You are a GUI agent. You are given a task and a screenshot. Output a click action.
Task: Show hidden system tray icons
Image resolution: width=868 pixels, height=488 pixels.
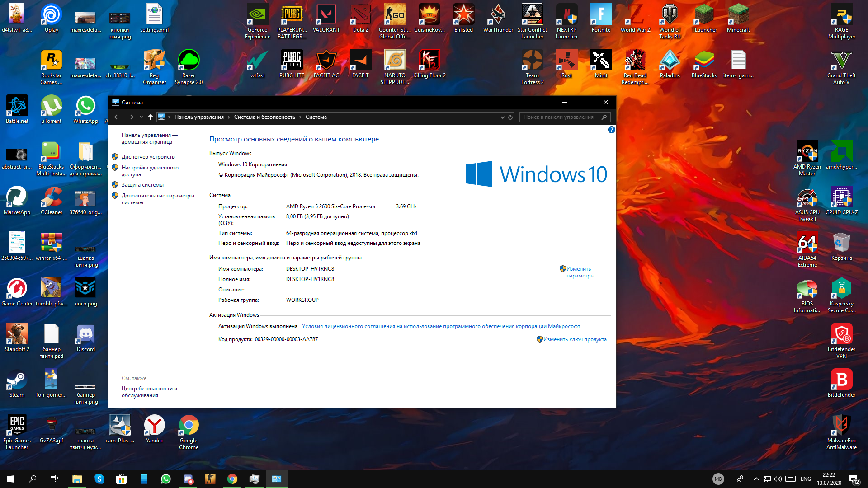(x=756, y=479)
